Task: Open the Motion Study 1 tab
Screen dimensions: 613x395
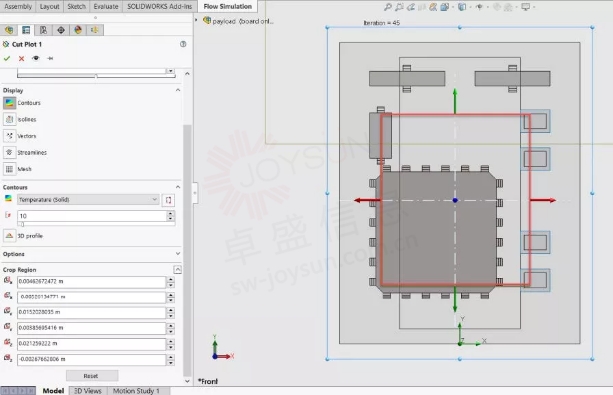Action: [x=136, y=391]
